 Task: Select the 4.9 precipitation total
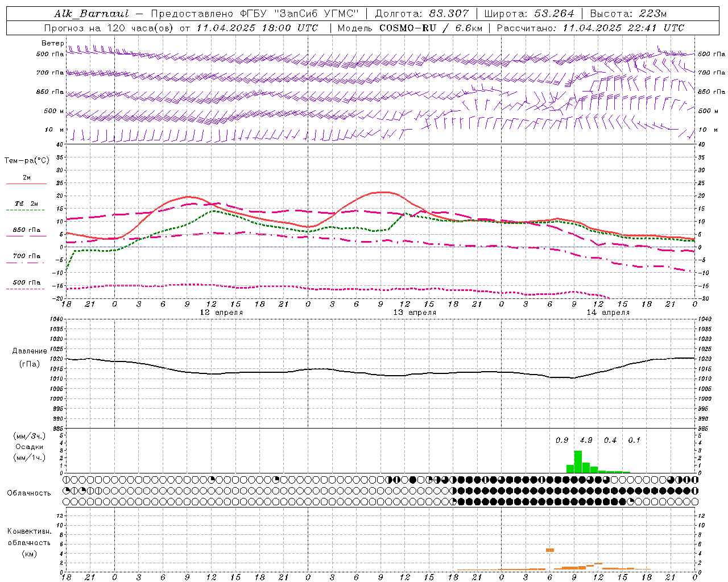[586, 440]
